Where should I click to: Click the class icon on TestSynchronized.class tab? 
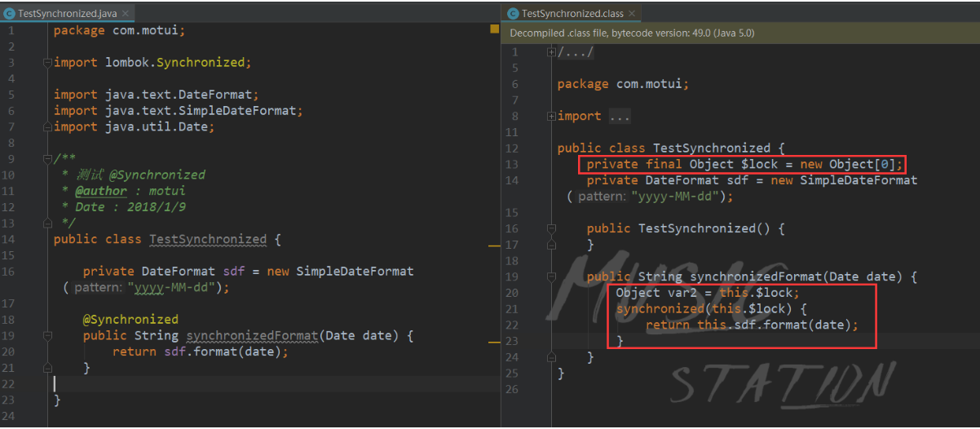513,13
